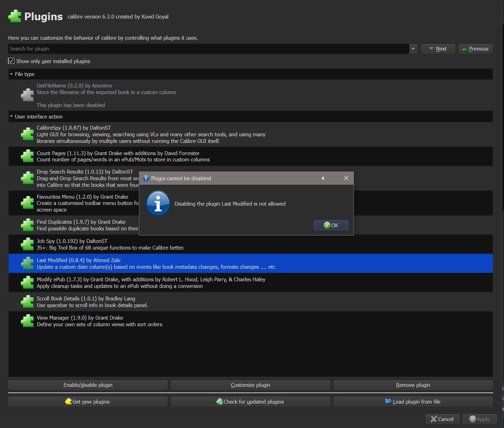Click Get new plugins button
504x428 pixels.
[88, 402]
